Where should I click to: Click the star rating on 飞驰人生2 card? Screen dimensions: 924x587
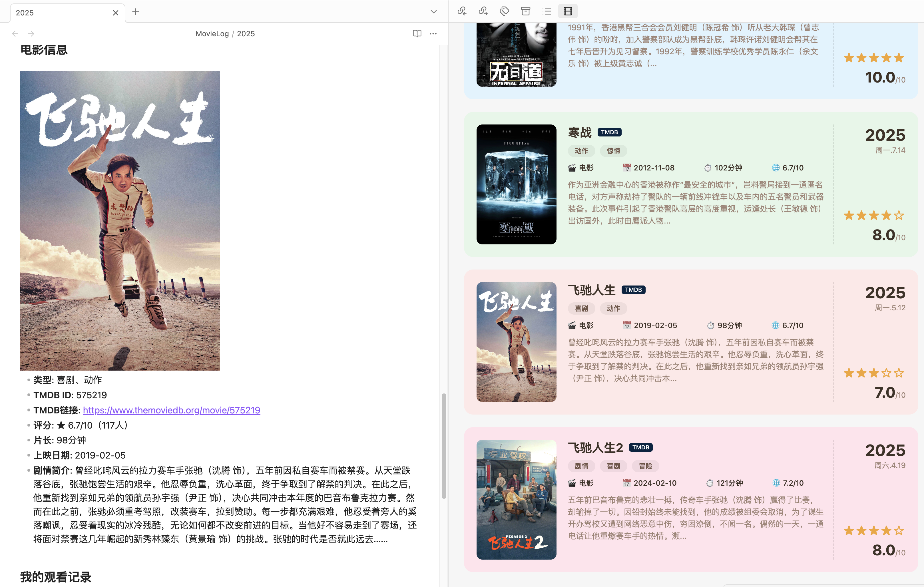[874, 530]
